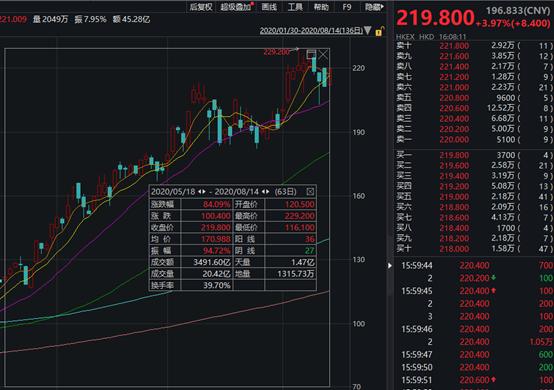Open the 超级叠加 overlay menu
554x390 pixels.
[x=236, y=7]
